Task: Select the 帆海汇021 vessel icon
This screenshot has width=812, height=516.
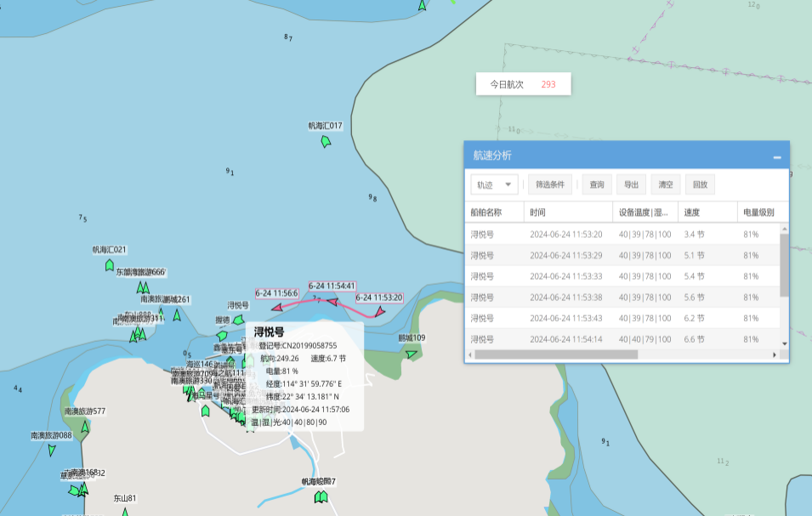Action: tap(110, 264)
